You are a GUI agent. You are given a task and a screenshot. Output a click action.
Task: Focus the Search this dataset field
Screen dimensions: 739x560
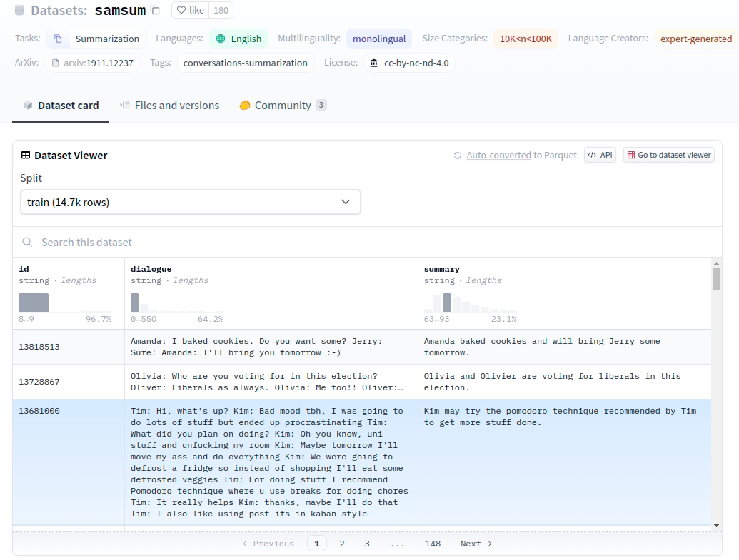point(367,242)
